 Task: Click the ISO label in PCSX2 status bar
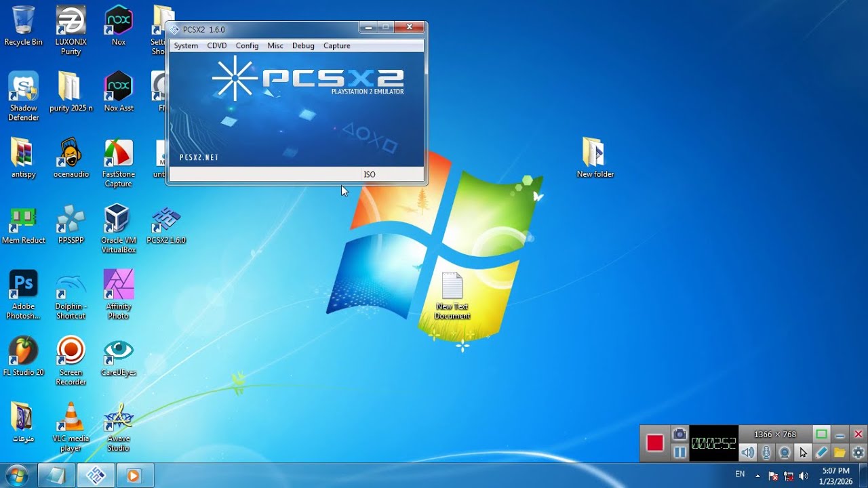pos(370,174)
